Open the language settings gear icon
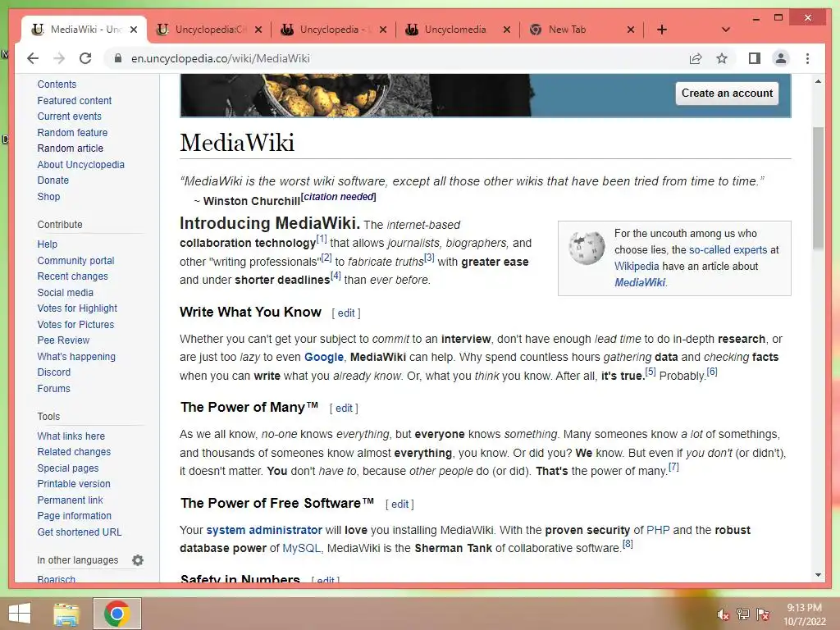 coord(138,560)
